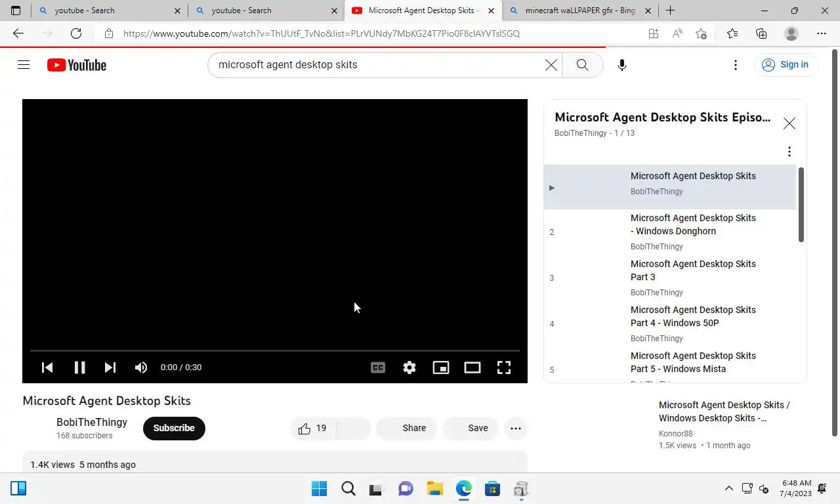Switch to theater mode
Screen dimensions: 840x504
point(472,367)
